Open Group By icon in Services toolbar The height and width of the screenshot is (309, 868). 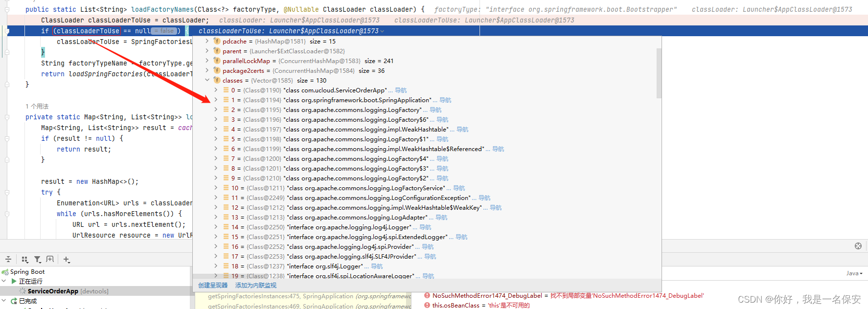tap(24, 259)
